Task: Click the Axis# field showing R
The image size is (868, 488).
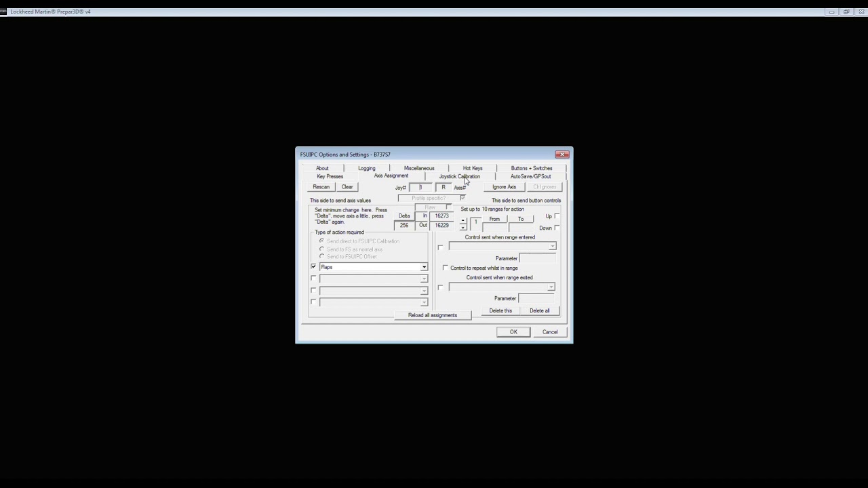Action: [x=443, y=187]
